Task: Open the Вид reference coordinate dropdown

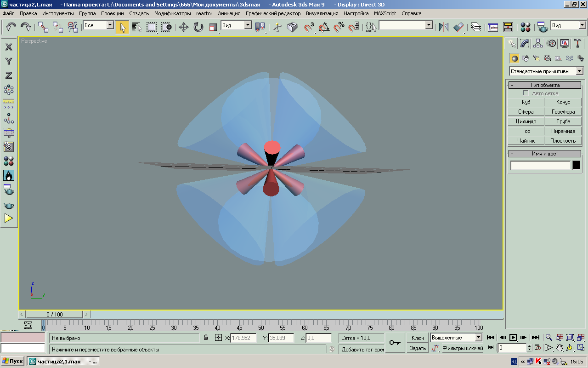Action: point(236,25)
